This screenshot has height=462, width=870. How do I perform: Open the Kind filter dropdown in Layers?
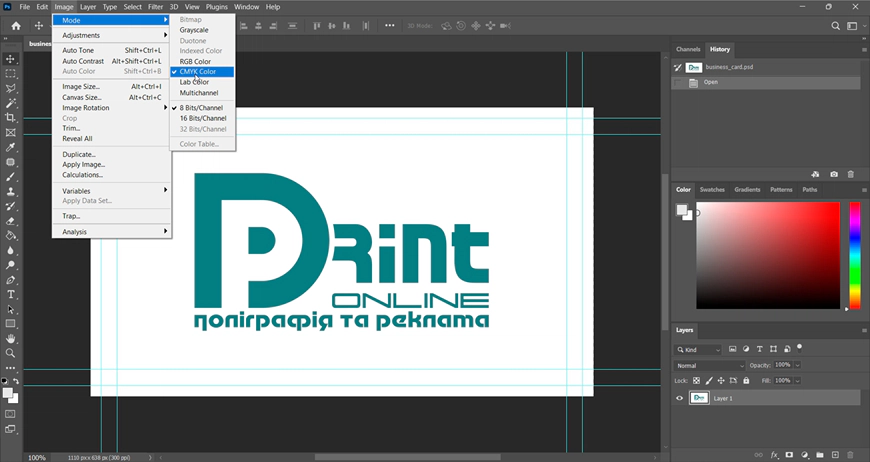point(698,349)
